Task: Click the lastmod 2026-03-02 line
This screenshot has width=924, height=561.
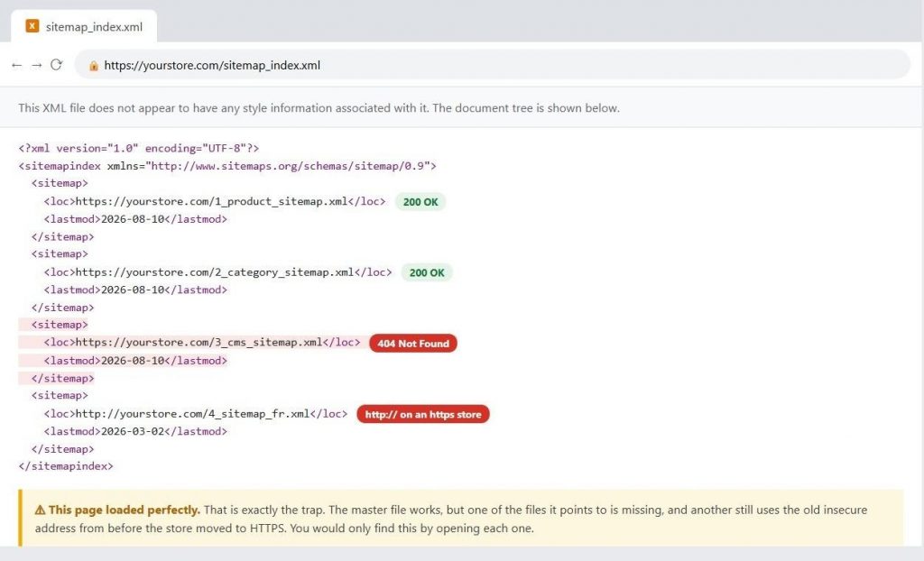Action: [135, 431]
